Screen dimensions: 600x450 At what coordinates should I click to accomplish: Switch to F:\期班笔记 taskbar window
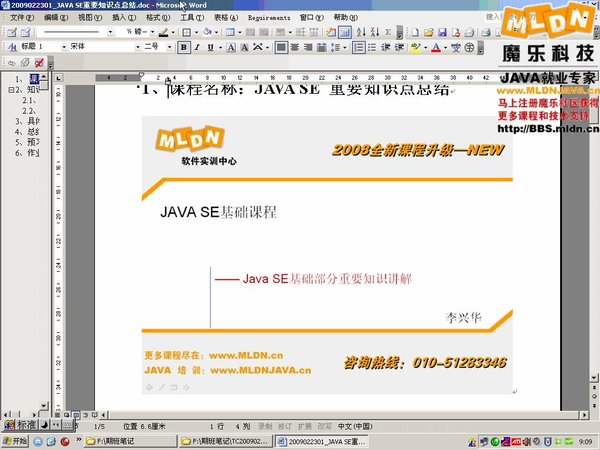coord(130,441)
